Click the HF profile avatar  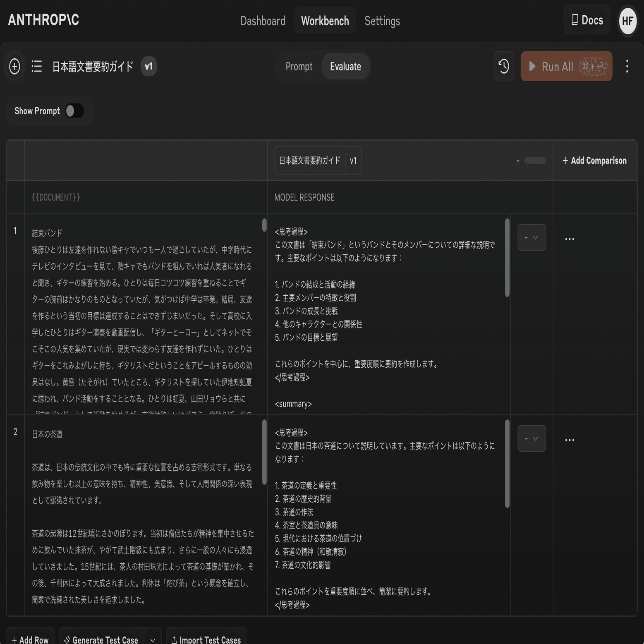coord(627,20)
